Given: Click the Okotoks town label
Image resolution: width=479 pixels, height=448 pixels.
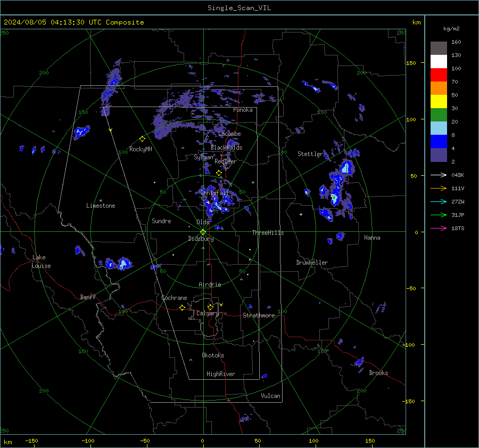Looking at the screenshot, I should (213, 355).
